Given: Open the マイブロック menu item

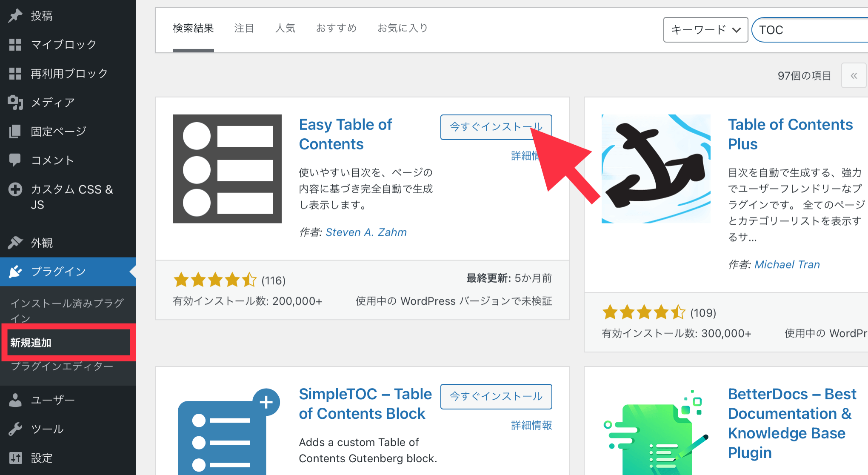Looking at the screenshot, I should pos(68,45).
